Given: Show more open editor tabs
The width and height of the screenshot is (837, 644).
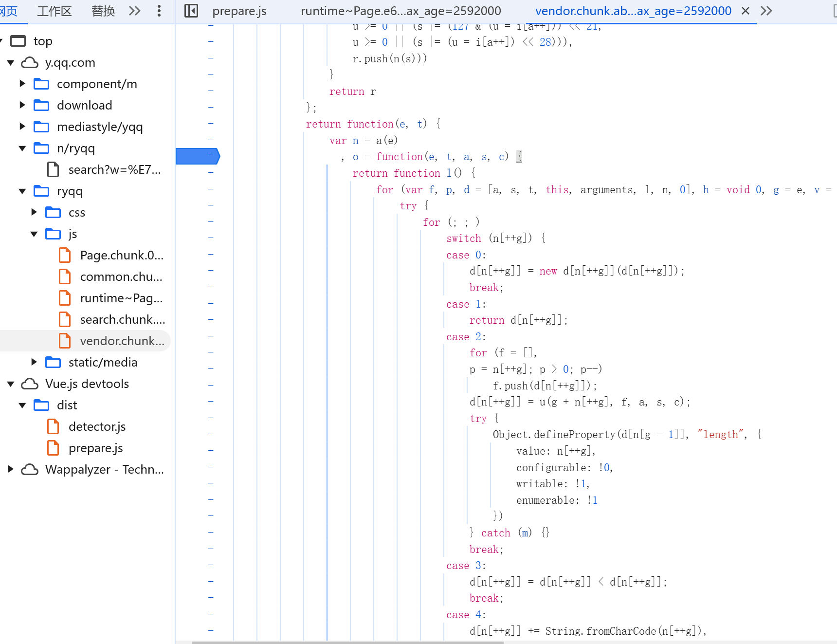Looking at the screenshot, I should [x=766, y=11].
